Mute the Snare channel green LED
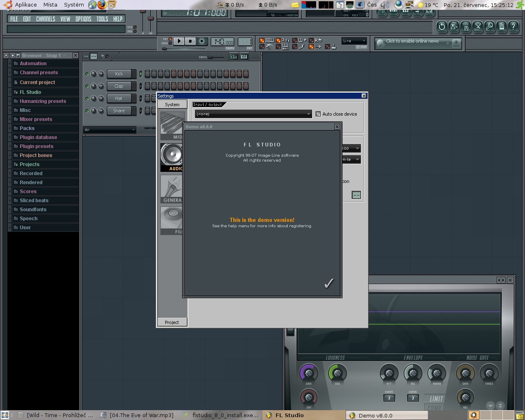Image resolution: width=525 pixels, height=420 pixels. coord(87,111)
